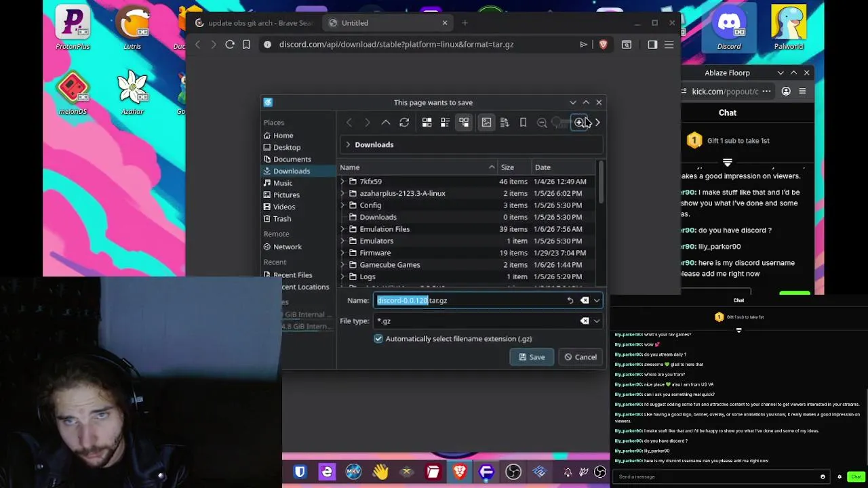This screenshot has width=868, height=488.
Task: Expand azaharplus-2123.3-A-linux folder
Action: tap(342, 193)
